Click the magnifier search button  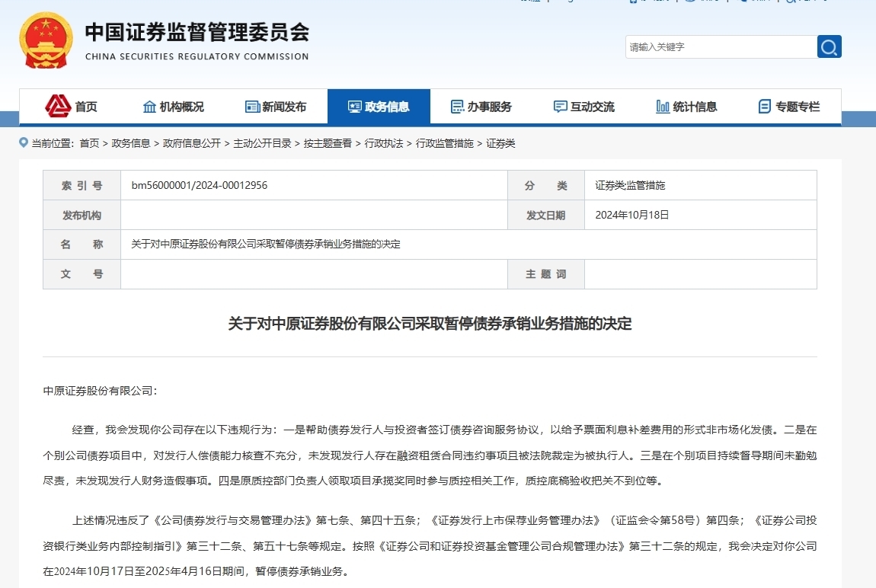pos(829,47)
